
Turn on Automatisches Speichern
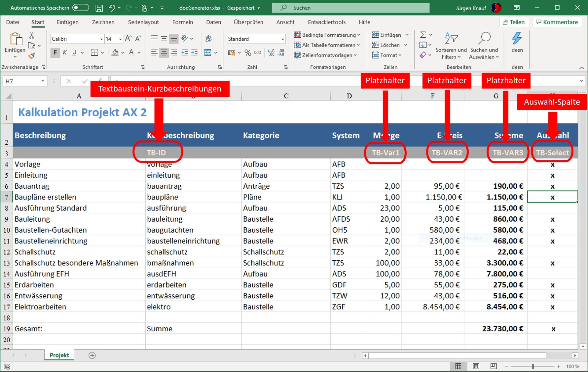(80, 7)
